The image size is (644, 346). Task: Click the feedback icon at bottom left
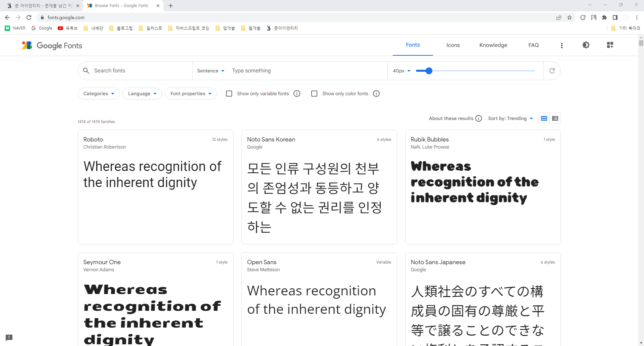coord(9,337)
